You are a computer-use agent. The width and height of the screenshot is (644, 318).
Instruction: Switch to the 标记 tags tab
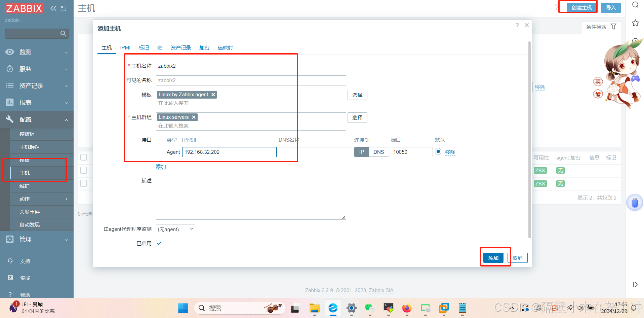144,48
